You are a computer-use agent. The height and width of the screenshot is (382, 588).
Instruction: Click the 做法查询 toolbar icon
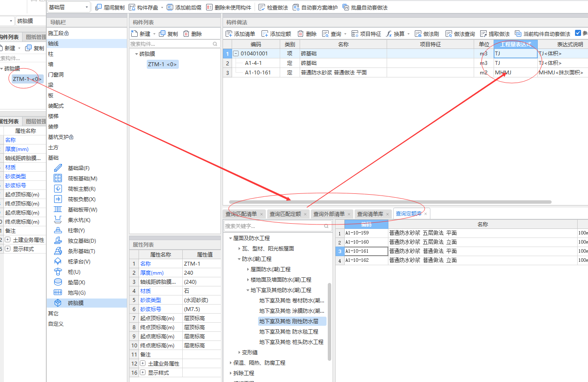click(x=449, y=34)
